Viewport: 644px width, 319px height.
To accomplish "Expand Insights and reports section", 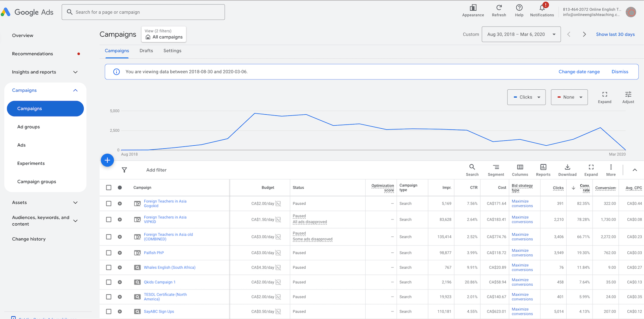I will [75, 72].
